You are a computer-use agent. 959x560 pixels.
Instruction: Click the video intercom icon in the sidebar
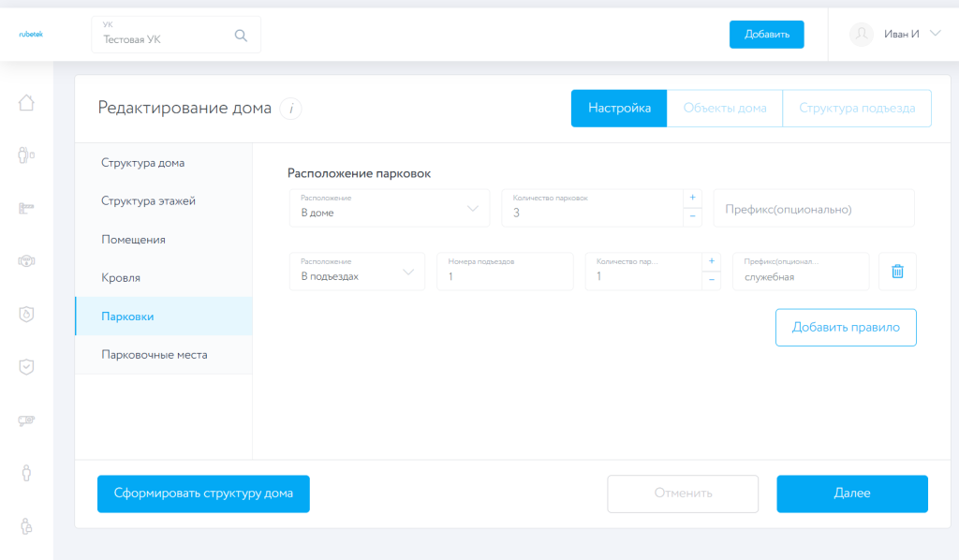(x=25, y=260)
